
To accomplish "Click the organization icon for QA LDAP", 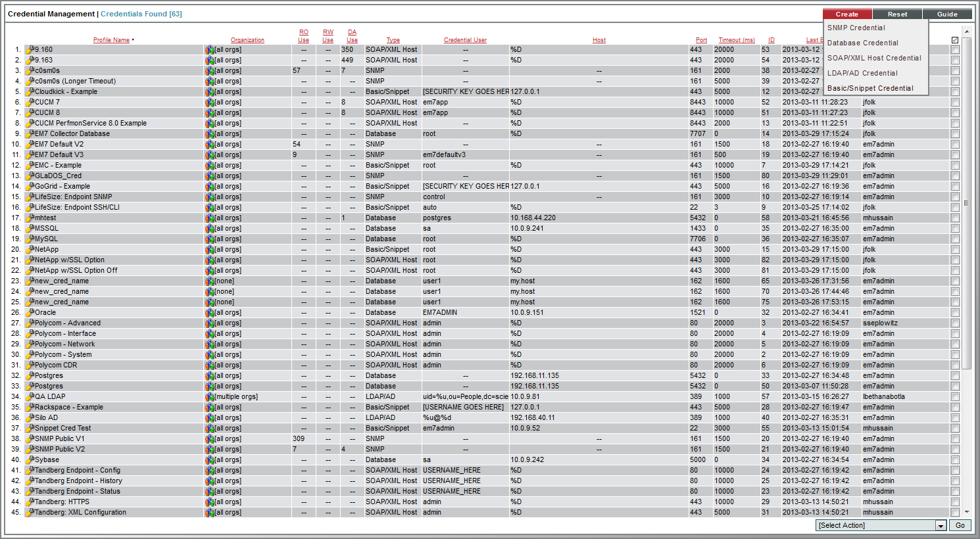I will tap(209, 396).
